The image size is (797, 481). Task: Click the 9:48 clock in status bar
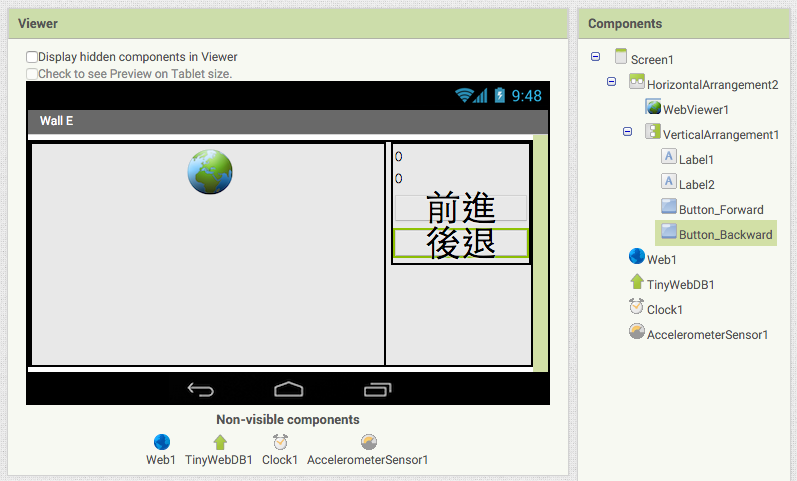point(527,96)
